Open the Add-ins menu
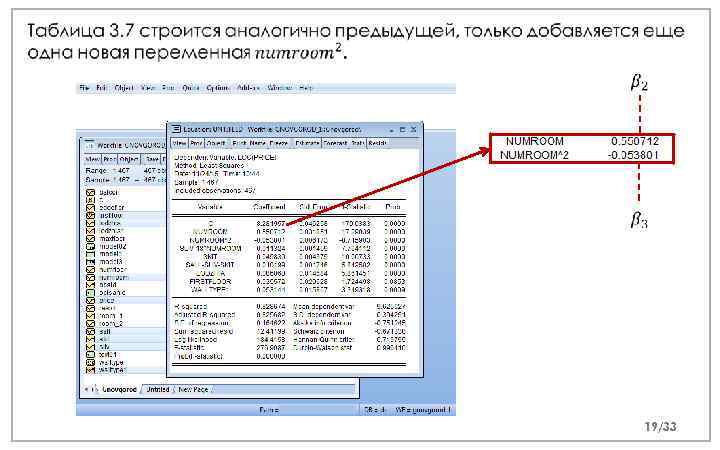 [x=248, y=88]
